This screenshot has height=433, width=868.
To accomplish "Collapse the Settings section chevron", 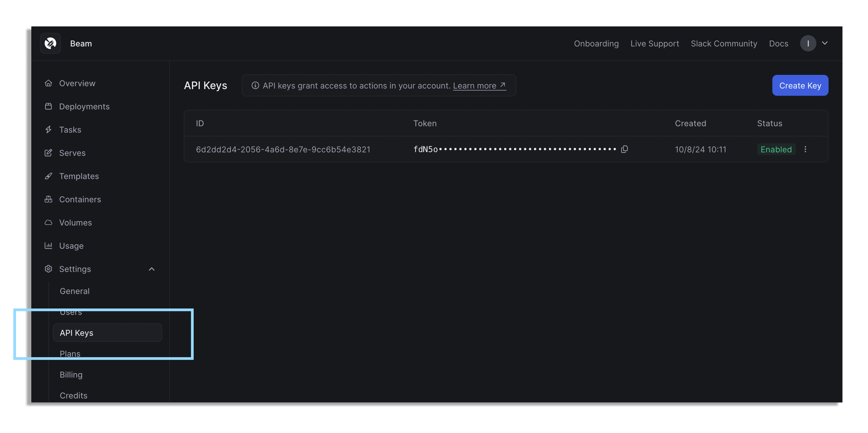I will tap(152, 269).
